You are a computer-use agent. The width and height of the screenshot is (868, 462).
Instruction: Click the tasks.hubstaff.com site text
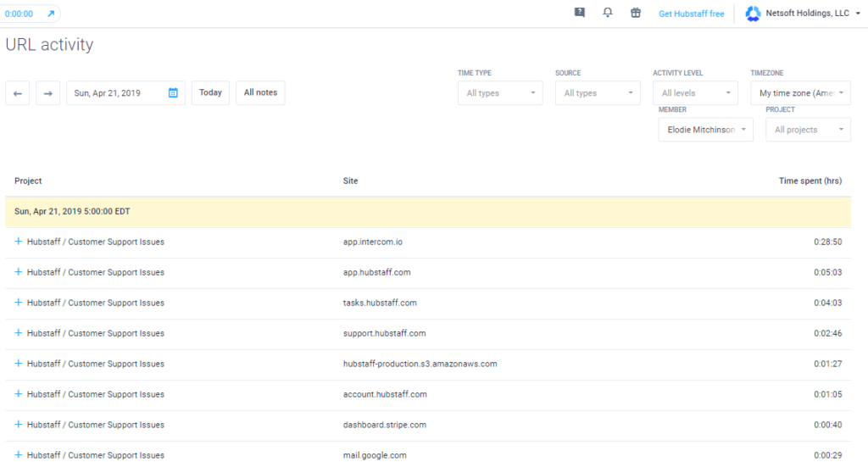pos(380,303)
